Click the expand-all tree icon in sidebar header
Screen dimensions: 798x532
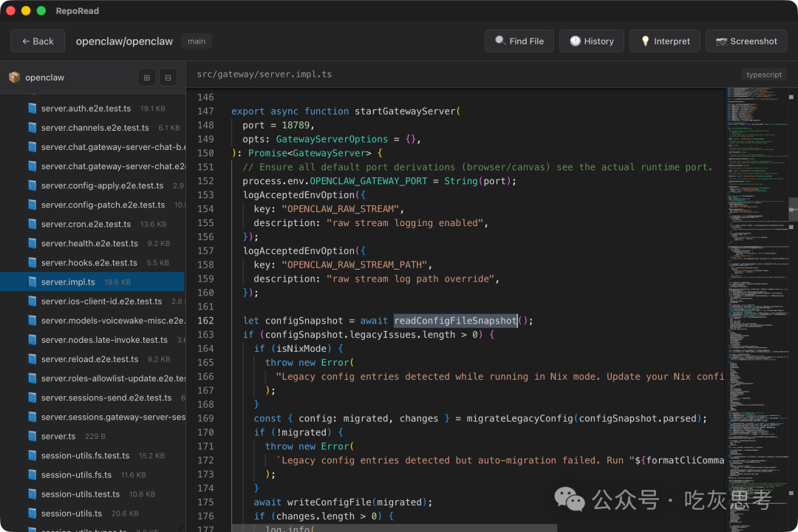tap(146, 78)
